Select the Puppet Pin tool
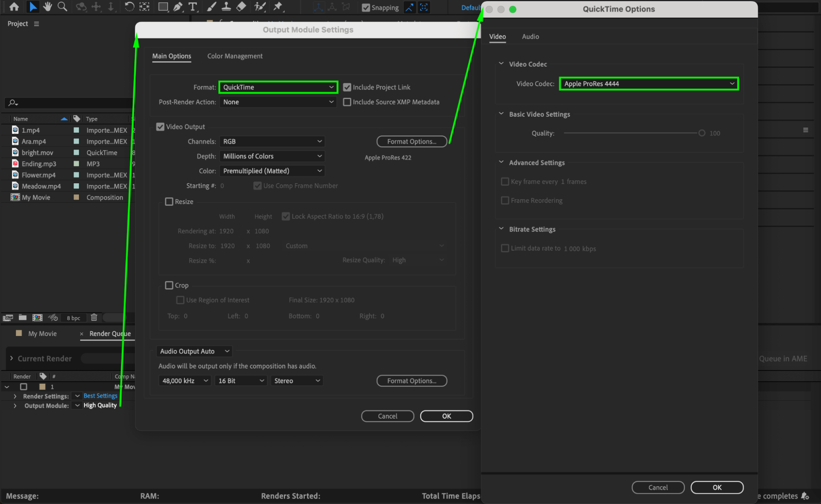Image resolution: width=821 pixels, height=504 pixels. tap(278, 7)
